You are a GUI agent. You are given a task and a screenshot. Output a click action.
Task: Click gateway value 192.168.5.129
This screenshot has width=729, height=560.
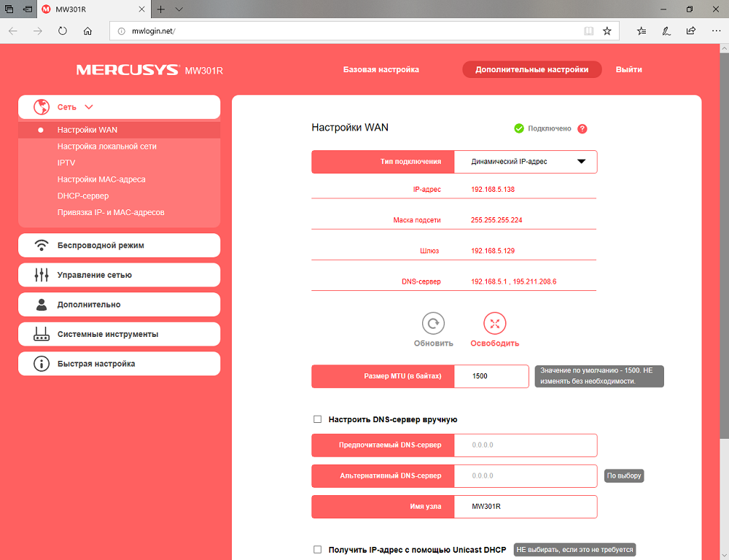tap(493, 251)
